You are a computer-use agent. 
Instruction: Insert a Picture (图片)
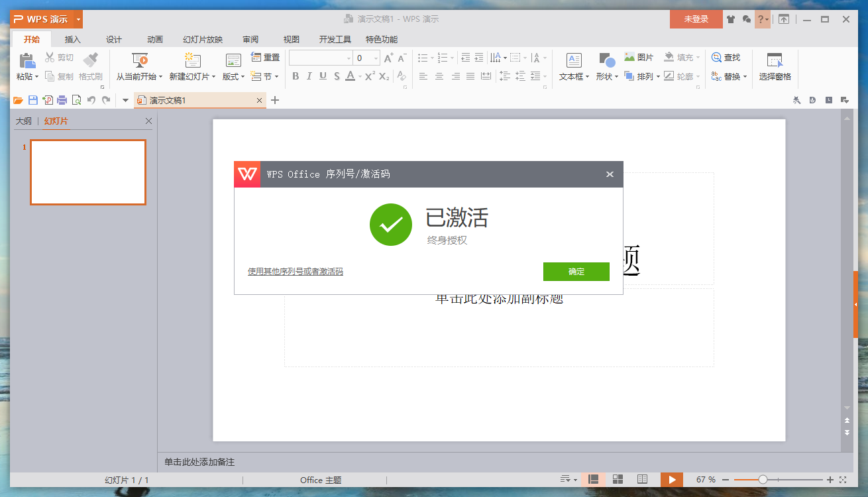(x=639, y=58)
